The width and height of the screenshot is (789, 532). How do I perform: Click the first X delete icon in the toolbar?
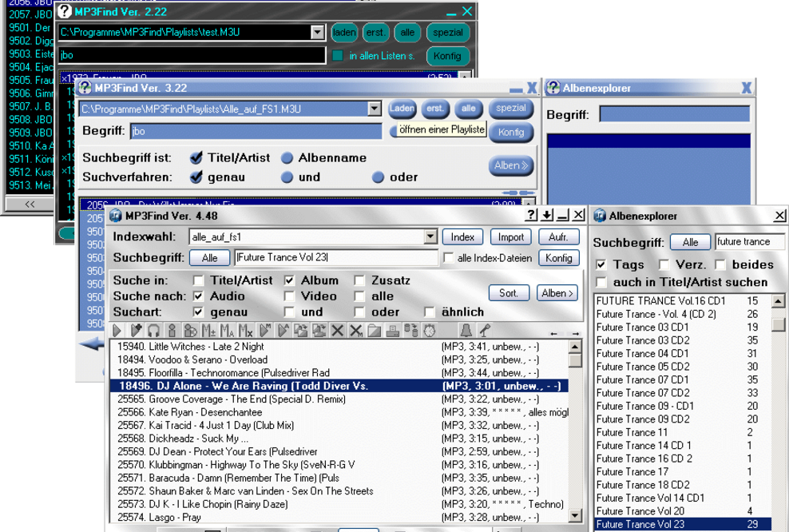336,329
